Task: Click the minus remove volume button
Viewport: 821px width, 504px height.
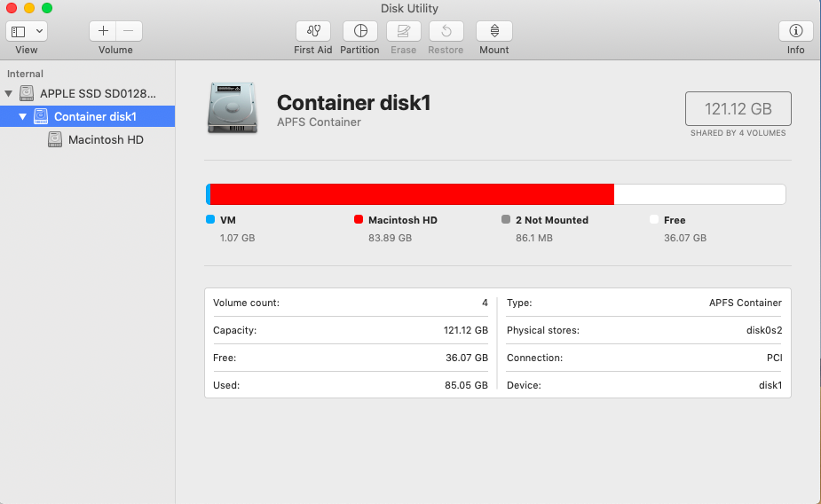Action: (x=129, y=31)
